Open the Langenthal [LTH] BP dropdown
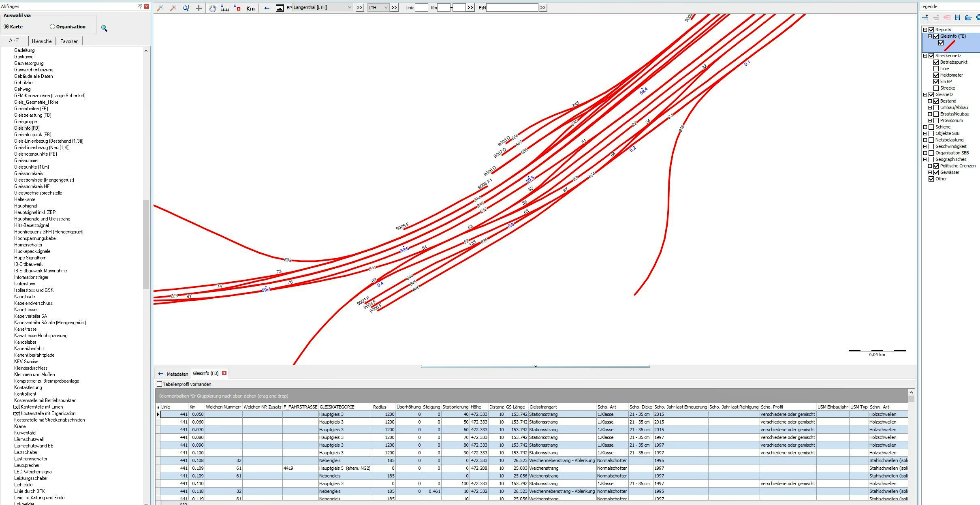This screenshot has width=980, height=505. coord(349,7)
